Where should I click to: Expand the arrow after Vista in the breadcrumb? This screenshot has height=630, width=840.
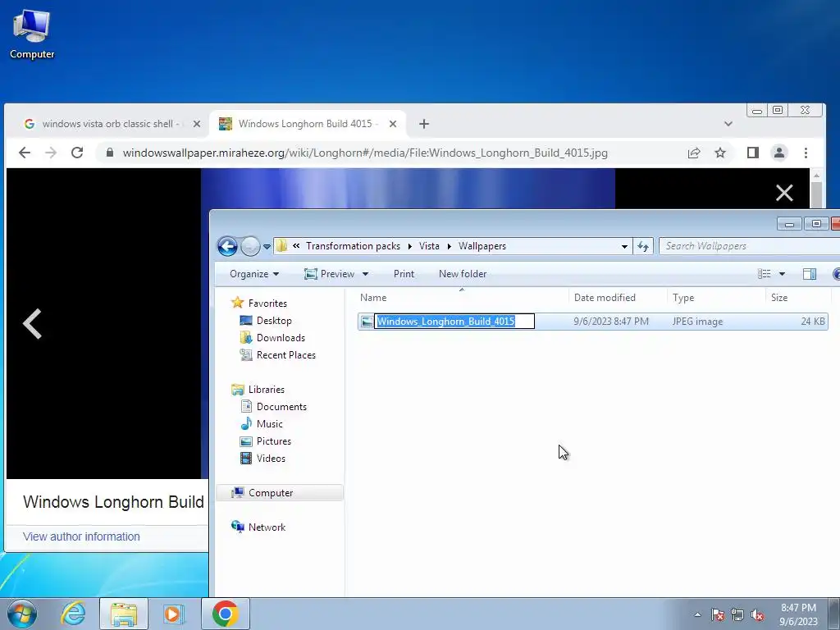tap(449, 246)
